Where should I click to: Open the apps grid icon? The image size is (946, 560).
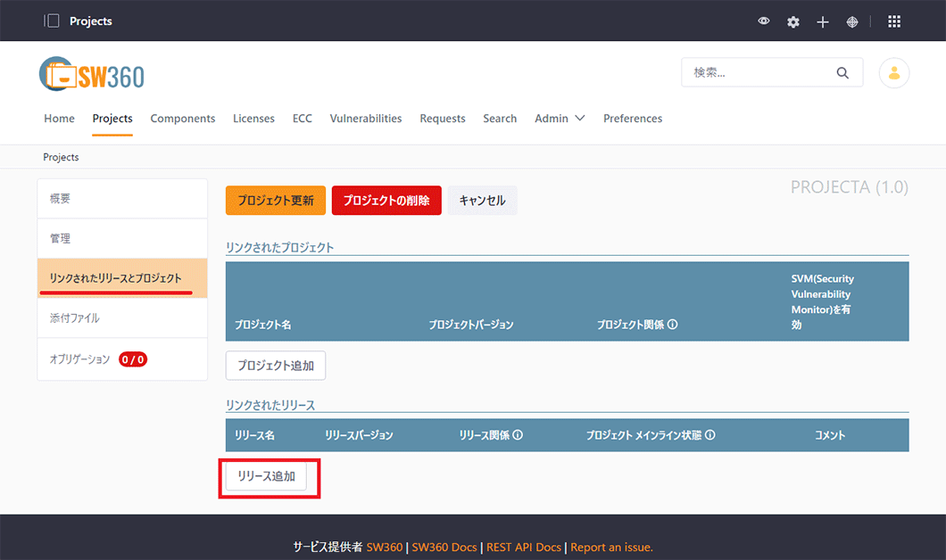pyautogui.click(x=894, y=21)
